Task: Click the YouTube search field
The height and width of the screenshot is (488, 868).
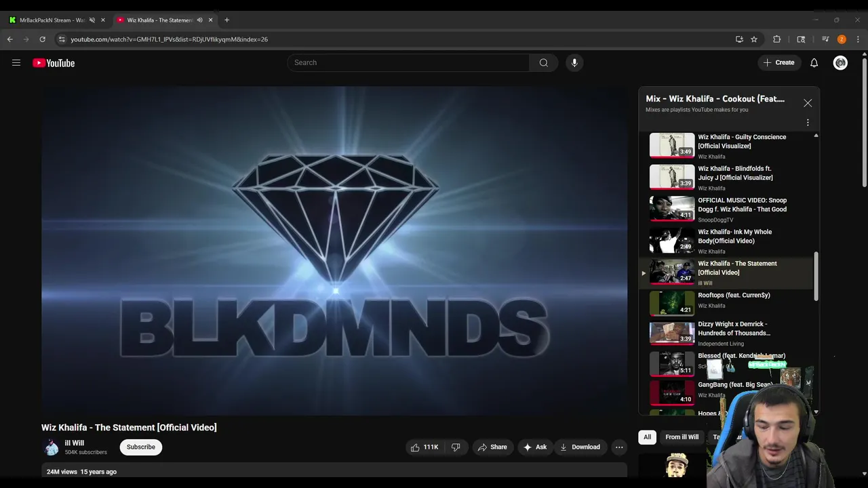Action: (x=408, y=62)
